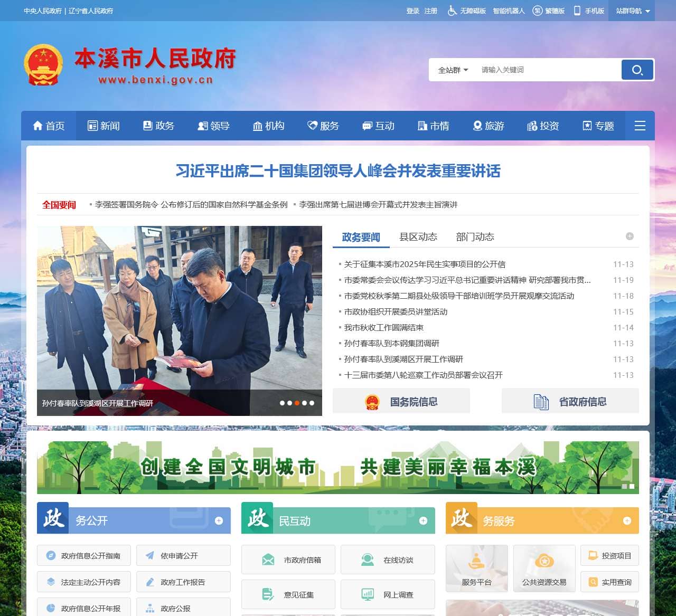Click the 登录 login link
The width and height of the screenshot is (676, 616).
coord(412,11)
